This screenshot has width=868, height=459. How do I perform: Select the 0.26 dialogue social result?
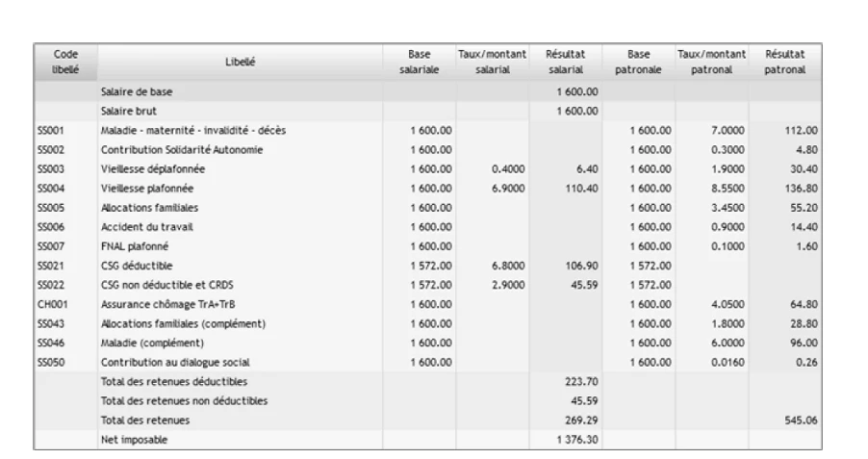[806, 363]
